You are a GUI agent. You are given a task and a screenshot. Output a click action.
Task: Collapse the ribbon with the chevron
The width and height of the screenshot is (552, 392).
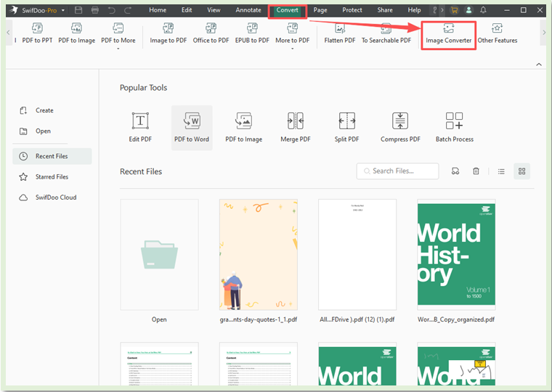[539, 65]
